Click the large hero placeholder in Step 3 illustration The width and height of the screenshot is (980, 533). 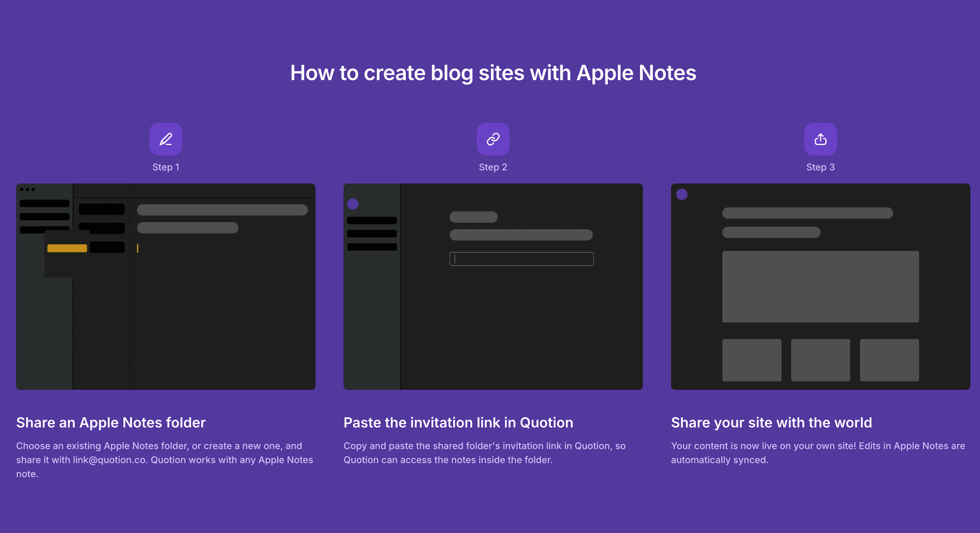[820, 286]
